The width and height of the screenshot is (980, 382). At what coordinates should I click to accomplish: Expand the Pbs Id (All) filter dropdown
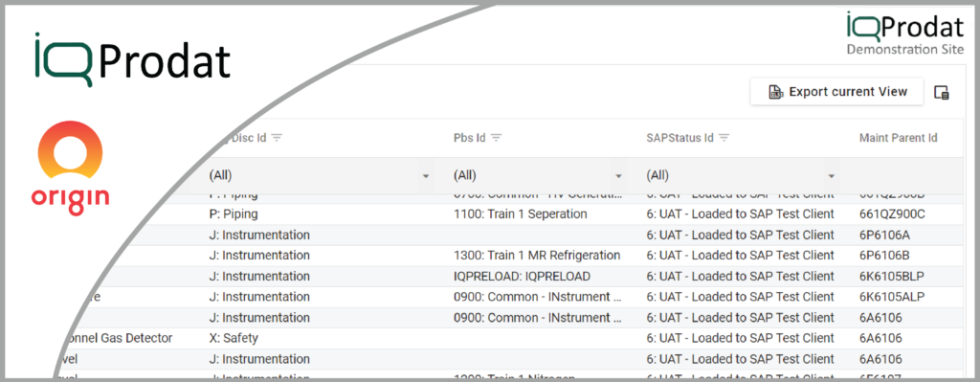619,176
